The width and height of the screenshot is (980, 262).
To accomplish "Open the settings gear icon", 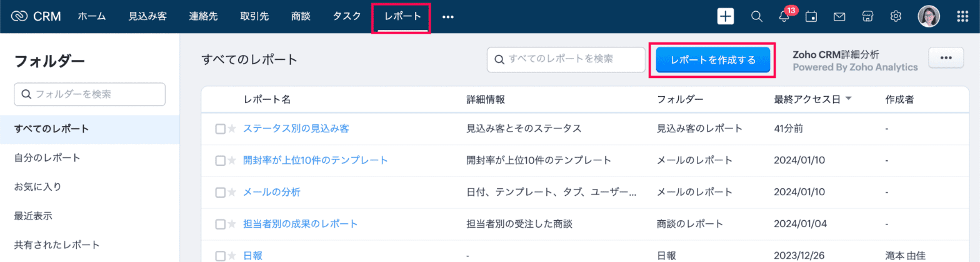I will [896, 17].
